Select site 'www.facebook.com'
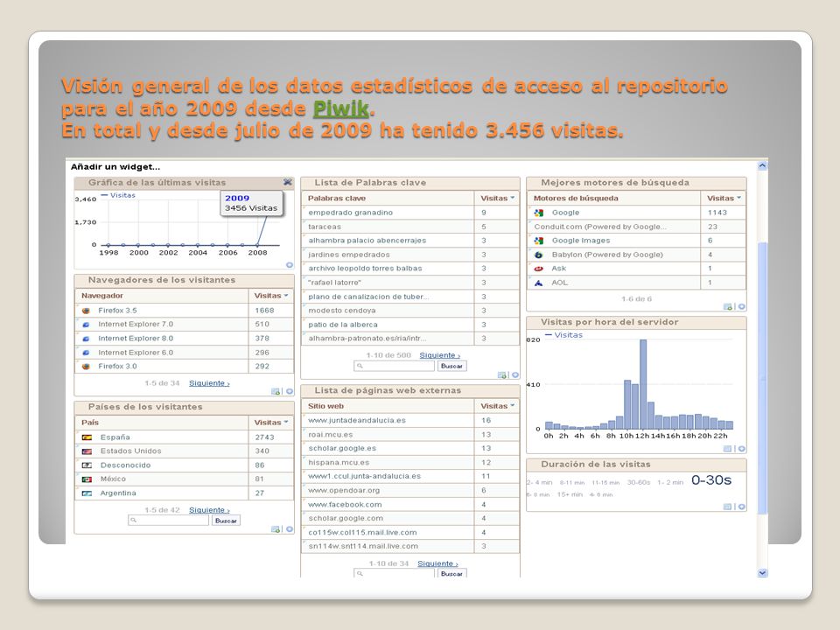Screen dimensions: 840x630 (x=345, y=505)
